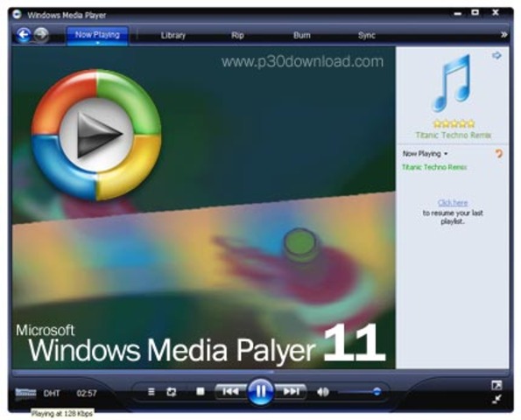The image size is (521, 420).
Task: Mute audio with the speaker icon
Action: [x=322, y=392]
